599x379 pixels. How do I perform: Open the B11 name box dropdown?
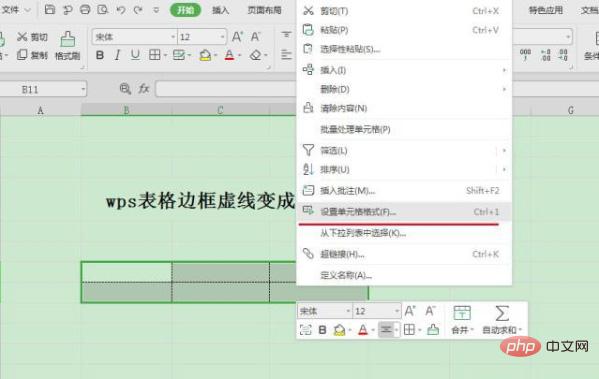[x=83, y=89]
